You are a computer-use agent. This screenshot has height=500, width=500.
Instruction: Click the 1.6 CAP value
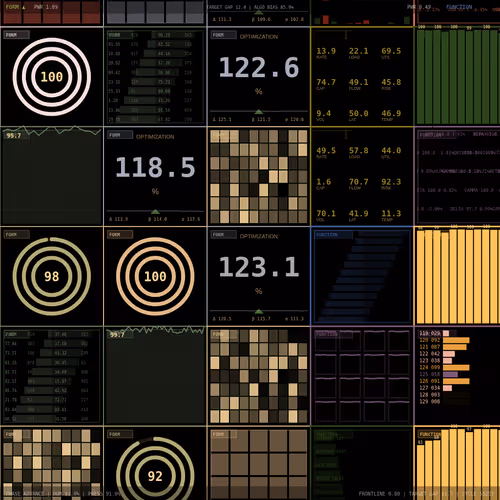tap(323, 182)
